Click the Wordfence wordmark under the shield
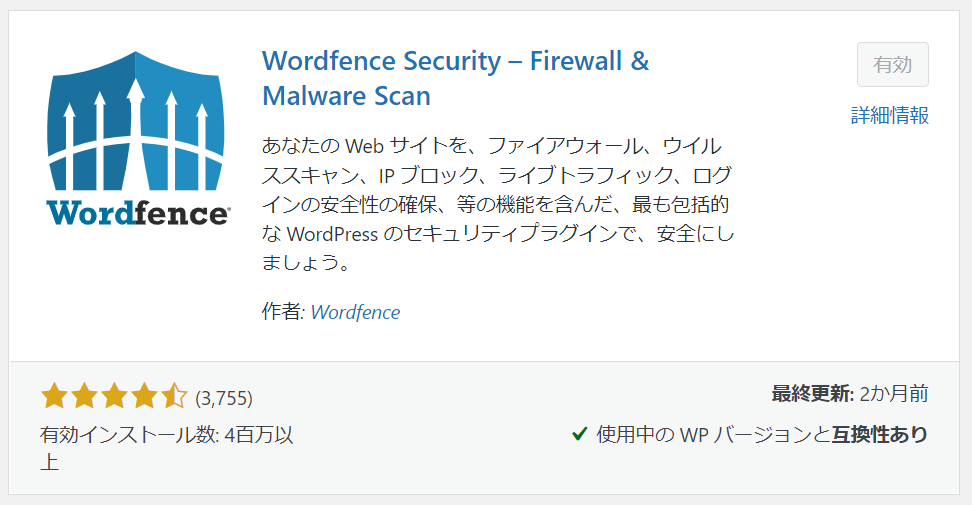This screenshot has width=972, height=505. 139,212
